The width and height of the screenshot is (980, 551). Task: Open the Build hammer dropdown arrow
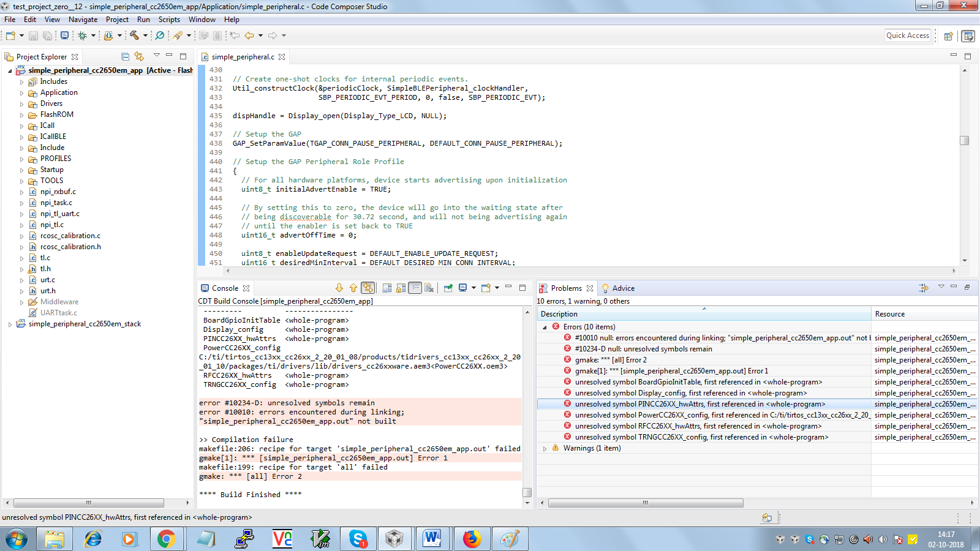tap(145, 36)
